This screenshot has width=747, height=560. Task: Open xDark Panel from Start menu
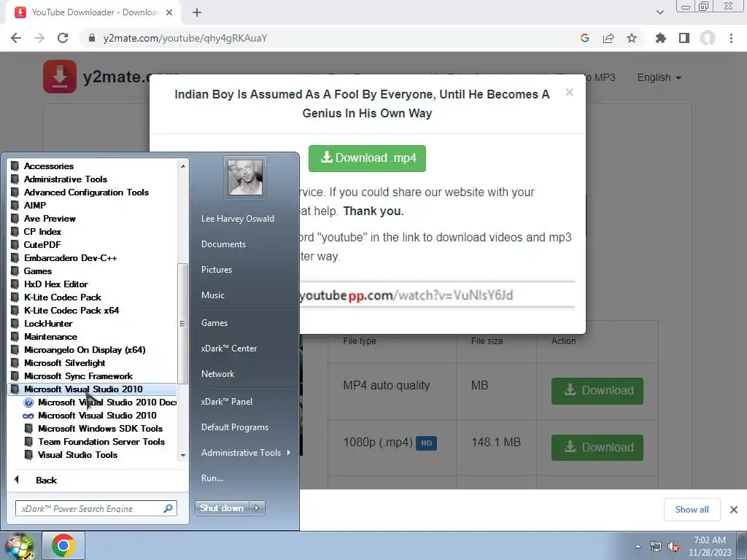click(226, 402)
